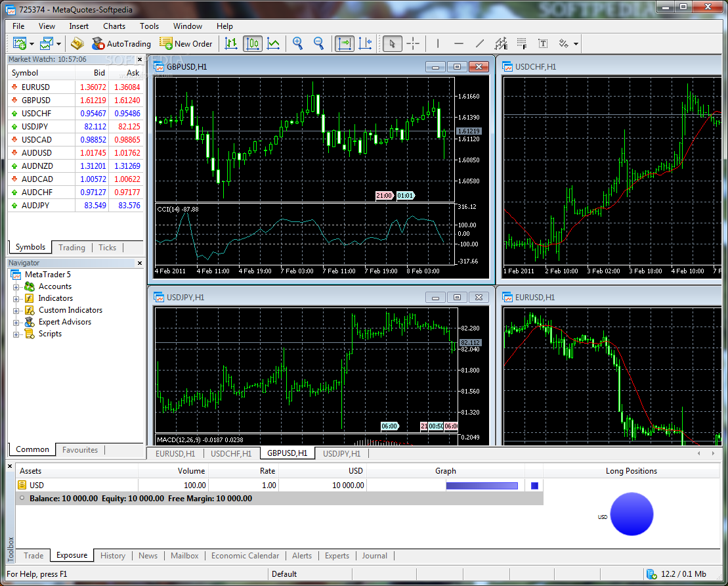Click the Zoom In magnifier icon
Screen dimensions: 728x586
[x=297, y=43]
